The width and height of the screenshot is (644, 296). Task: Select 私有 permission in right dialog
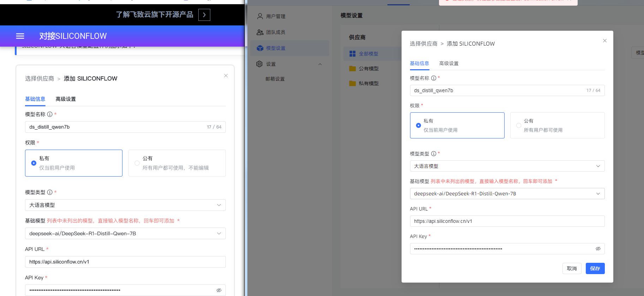[x=457, y=125]
